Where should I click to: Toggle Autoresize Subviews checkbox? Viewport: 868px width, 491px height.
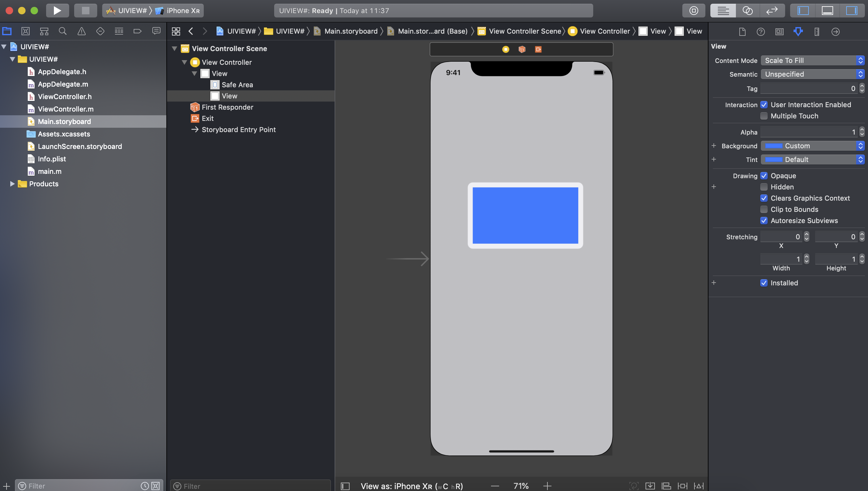tap(764, 221)
